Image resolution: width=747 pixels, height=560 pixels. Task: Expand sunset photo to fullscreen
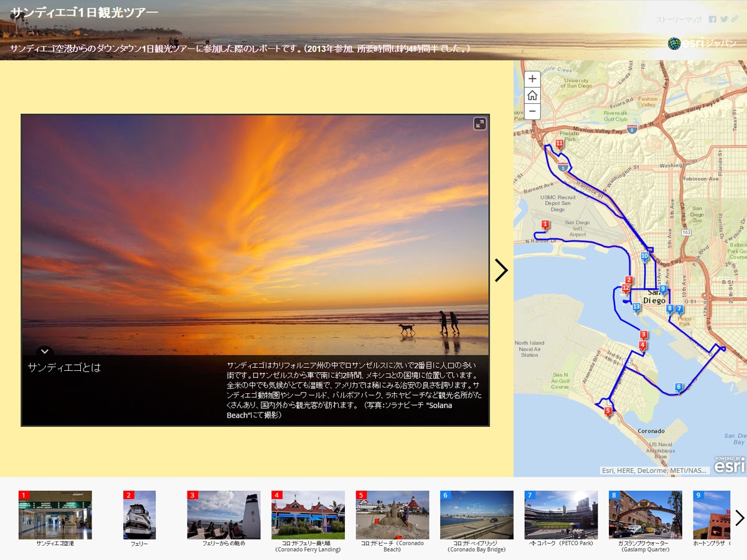[x=479, y=124]
